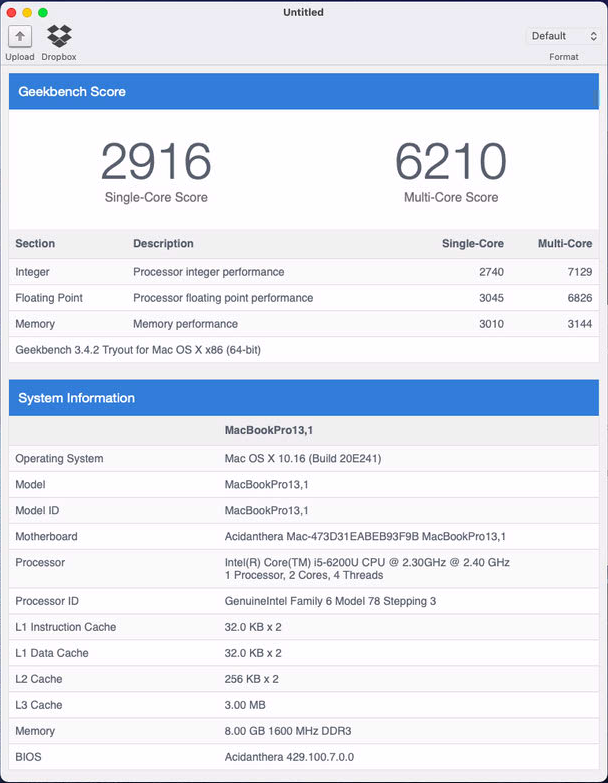Select the Single-Core score 2916
The image size is (608, 783).
coord(156,161)
